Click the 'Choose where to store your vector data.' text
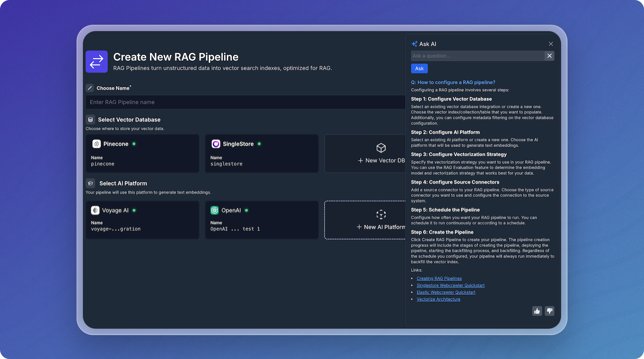The image size is (644, 359). (125, 128)
